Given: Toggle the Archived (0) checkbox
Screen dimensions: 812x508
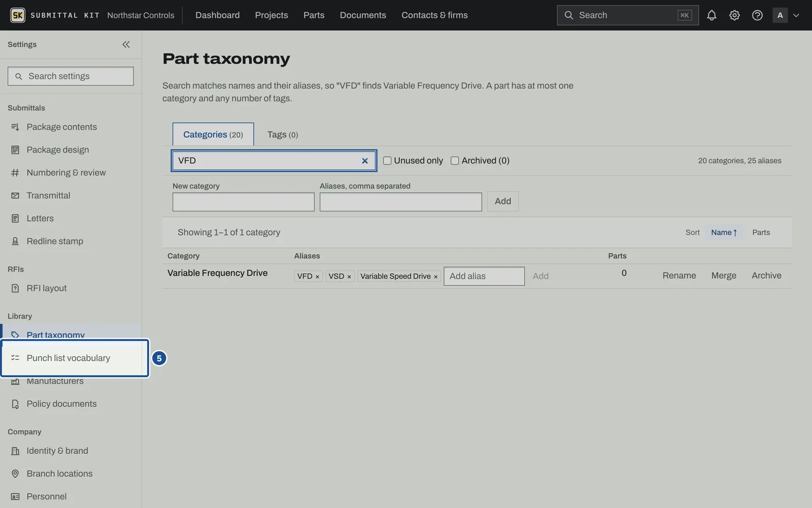Looking at the screenshot, I should 455,161.
